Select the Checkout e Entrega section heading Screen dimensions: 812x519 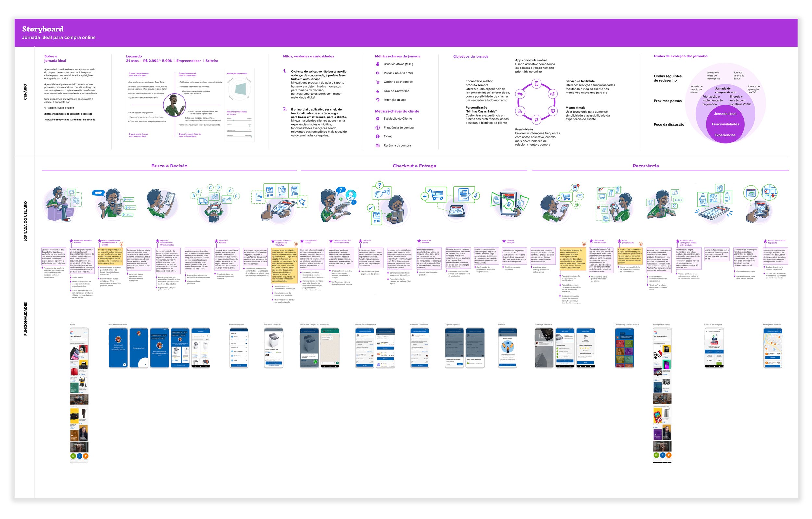pyautogui.click(x=414, y=166)
